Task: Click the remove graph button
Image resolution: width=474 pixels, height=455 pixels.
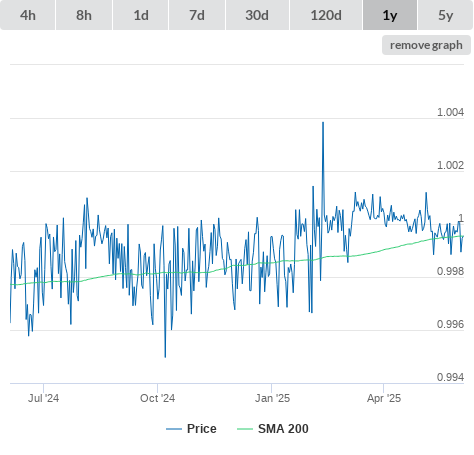Action: tap(426, 45)
